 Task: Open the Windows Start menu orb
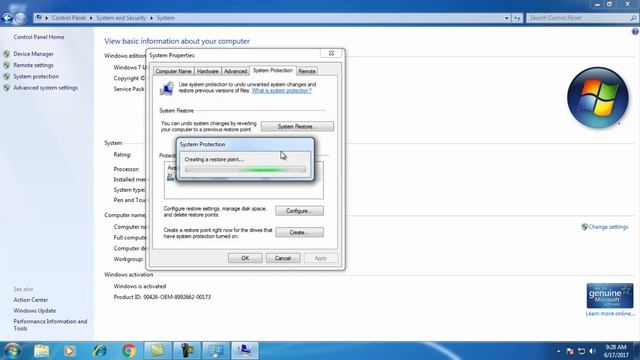[12, 351]
